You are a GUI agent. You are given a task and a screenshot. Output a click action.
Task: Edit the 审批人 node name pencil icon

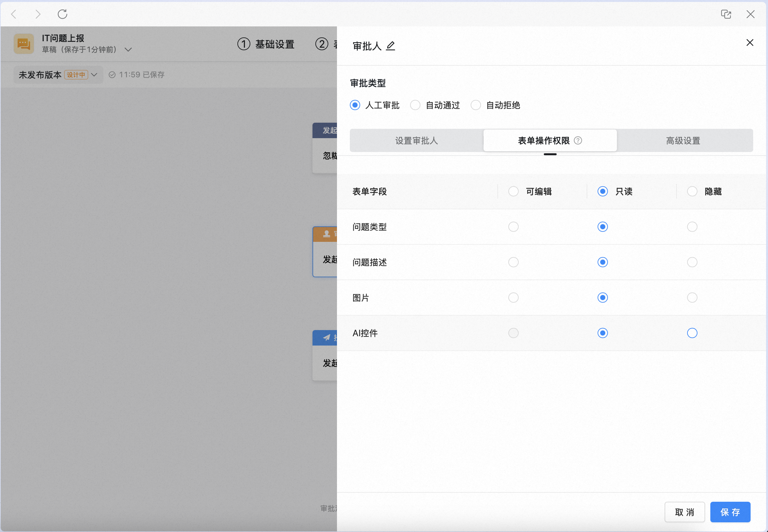pyautogui.click(x=390, y=46)
